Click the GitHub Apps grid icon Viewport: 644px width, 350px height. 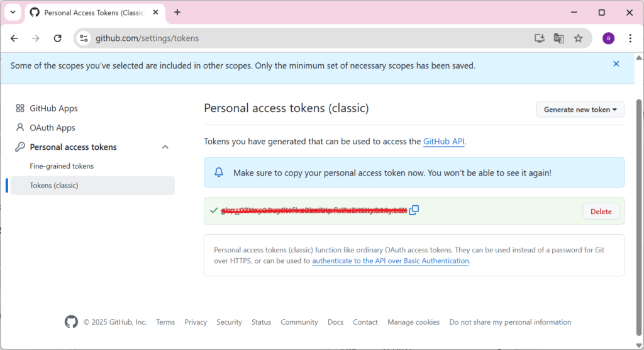19,108
